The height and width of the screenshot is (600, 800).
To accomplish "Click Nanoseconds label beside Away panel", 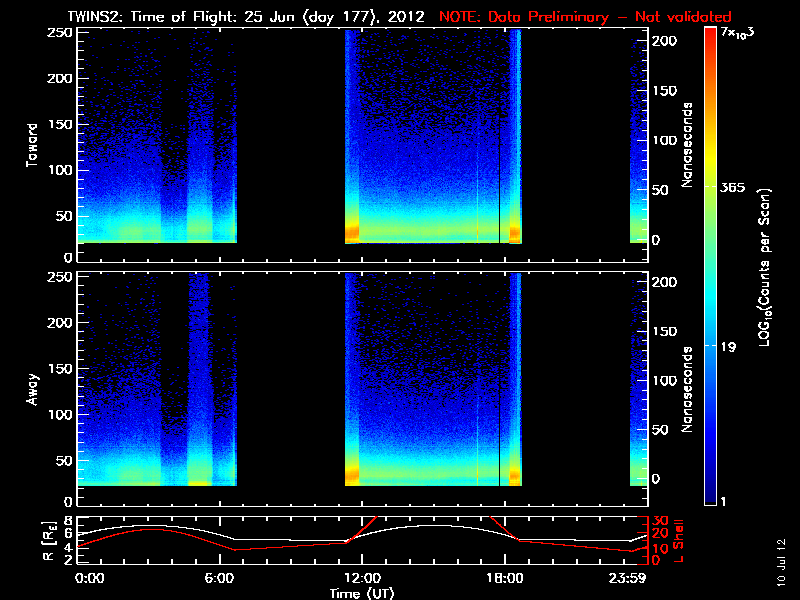I will [689, 388].
